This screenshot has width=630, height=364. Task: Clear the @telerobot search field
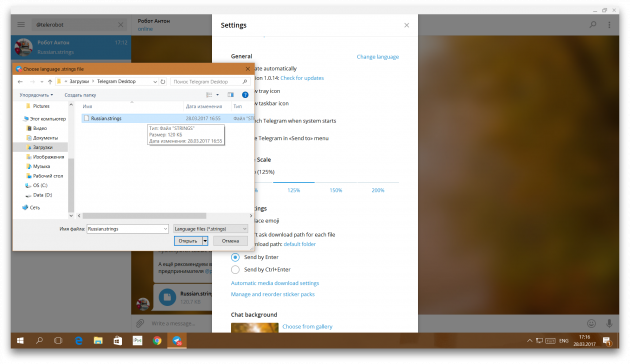pyautogui.click(x=121, y=25)
